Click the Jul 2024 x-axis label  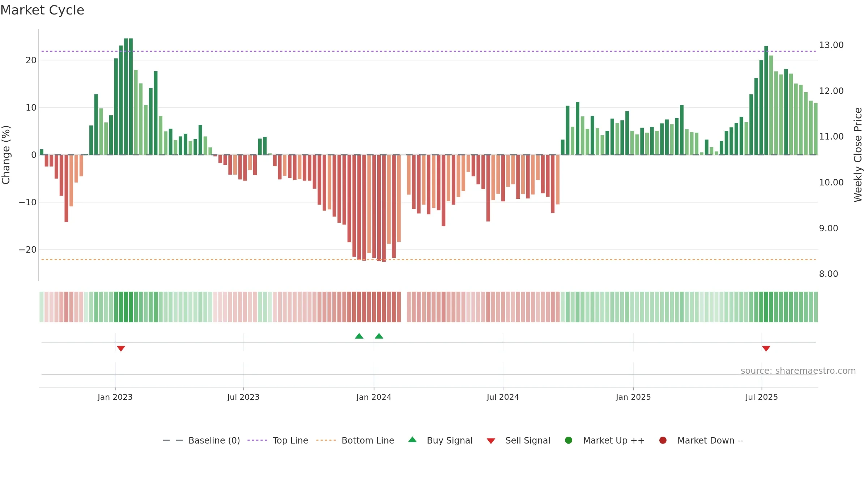click(503, 397)
